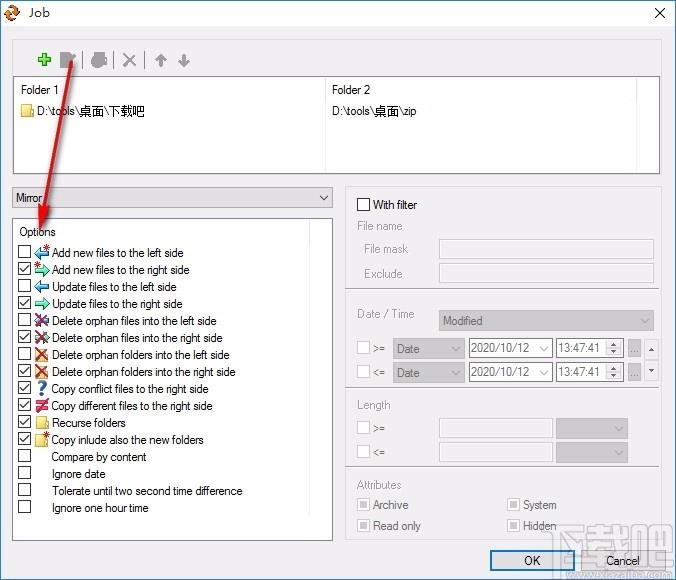Image resolution: width=676 pixels, height=580 pixels.
Task: Check Delete orphan folders into the left side
Action: coord(25,354)
